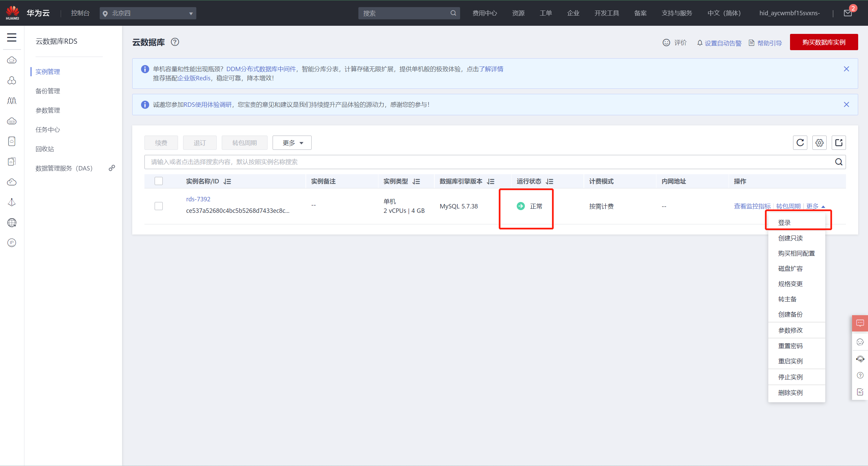The height and width of the screenshot is (466, 868).
Task: Click the 评价 smiley icon
Action: point(666,42)
